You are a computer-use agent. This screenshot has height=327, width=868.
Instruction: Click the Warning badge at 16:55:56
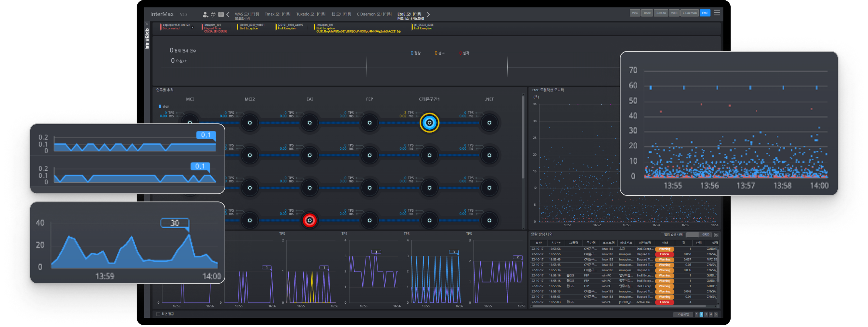pos(664,249)
